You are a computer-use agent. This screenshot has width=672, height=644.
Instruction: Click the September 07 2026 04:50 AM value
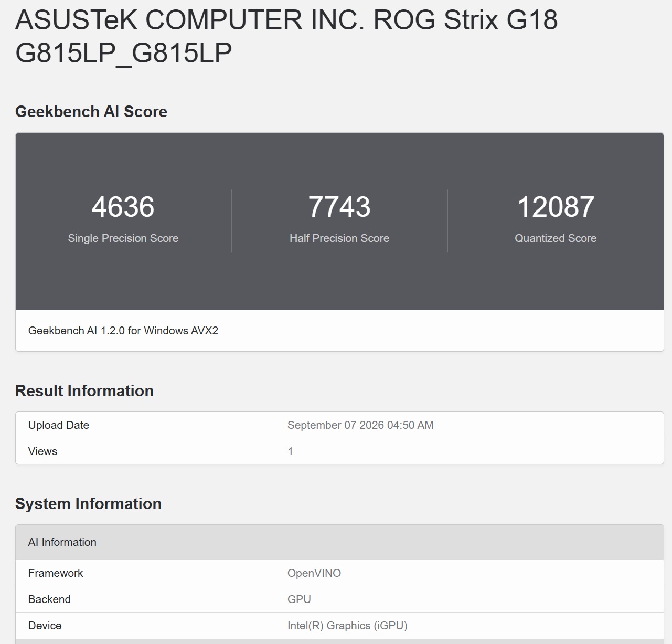click(x=360, y=425)
